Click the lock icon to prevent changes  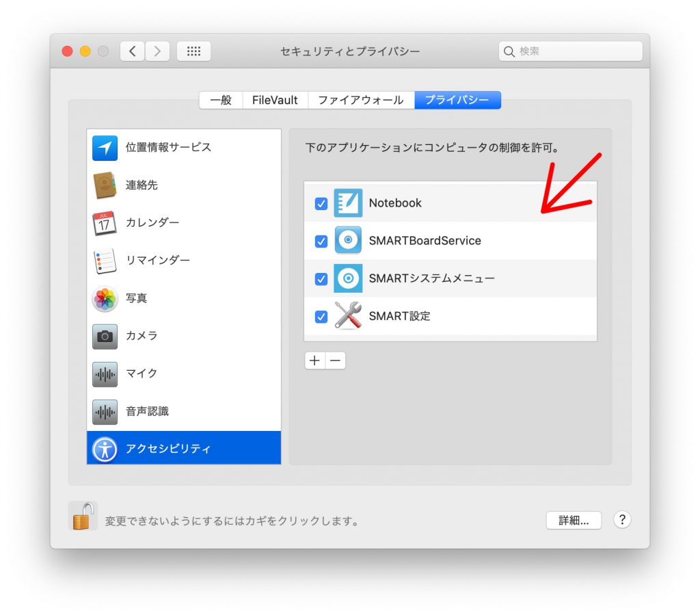pyautogui.click(x=82, y=516)
